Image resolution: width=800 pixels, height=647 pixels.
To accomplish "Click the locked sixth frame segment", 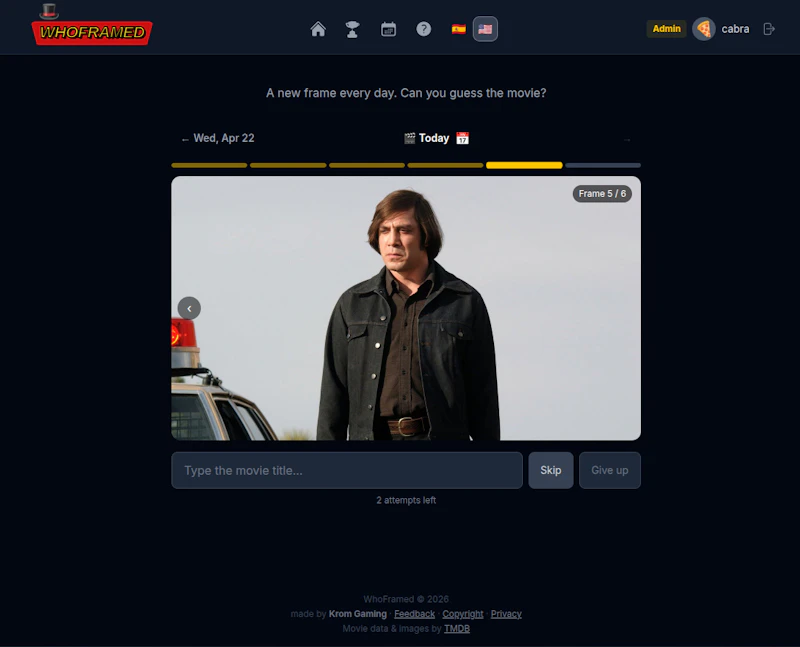I will coord(603,165).
